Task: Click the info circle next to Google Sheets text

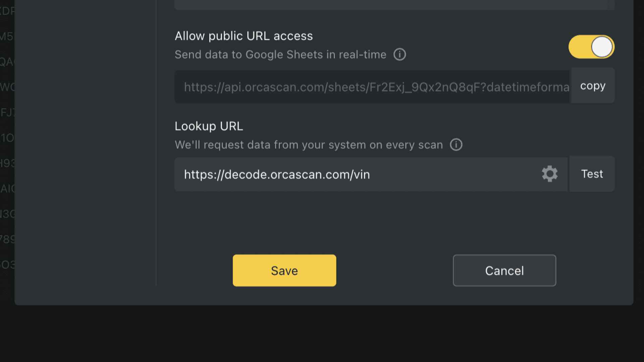Action: click(x=399, y=54)
